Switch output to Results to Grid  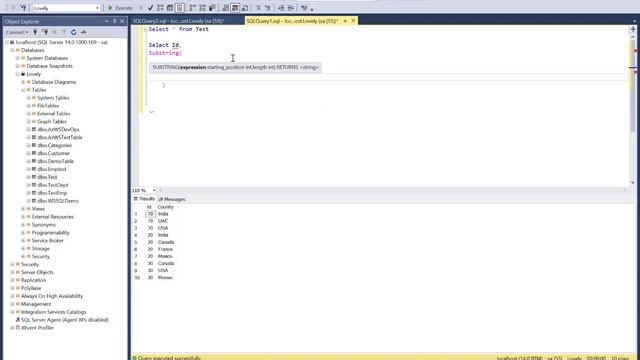(x=235, y=8)
